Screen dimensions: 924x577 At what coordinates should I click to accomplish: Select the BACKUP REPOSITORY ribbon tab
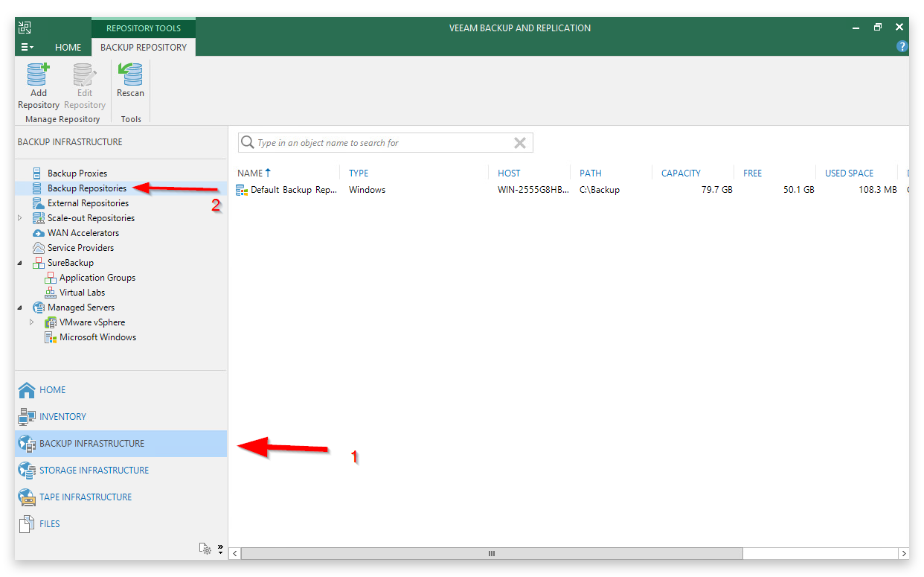click(x=144, y=47)
